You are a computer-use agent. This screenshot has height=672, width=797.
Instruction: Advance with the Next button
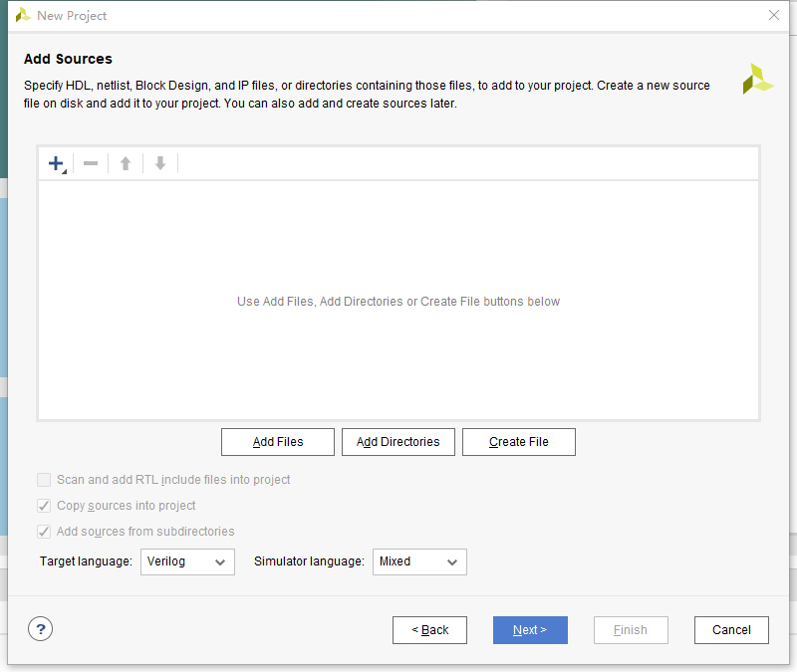pyautogui.click(x=530, y=629)
